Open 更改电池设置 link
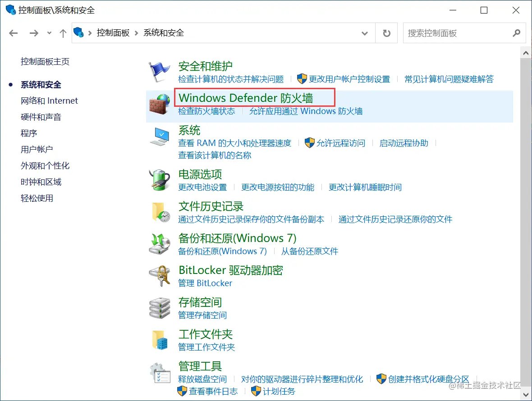The height and width of the screenshot is (401, 532). 202,187
